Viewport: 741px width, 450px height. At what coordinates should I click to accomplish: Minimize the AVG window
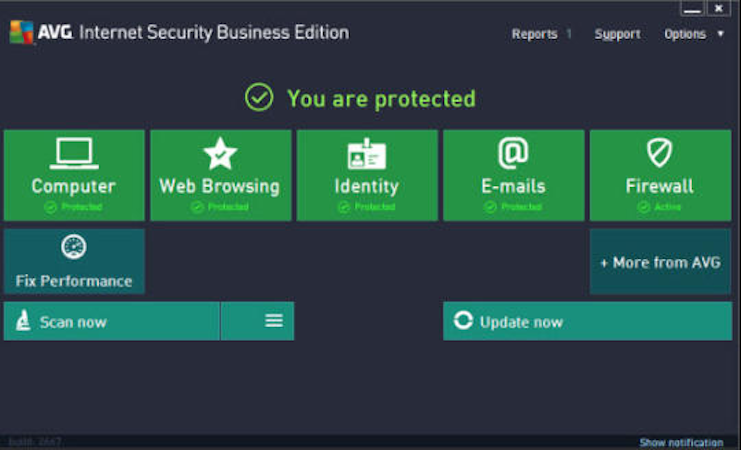(692, 9)
